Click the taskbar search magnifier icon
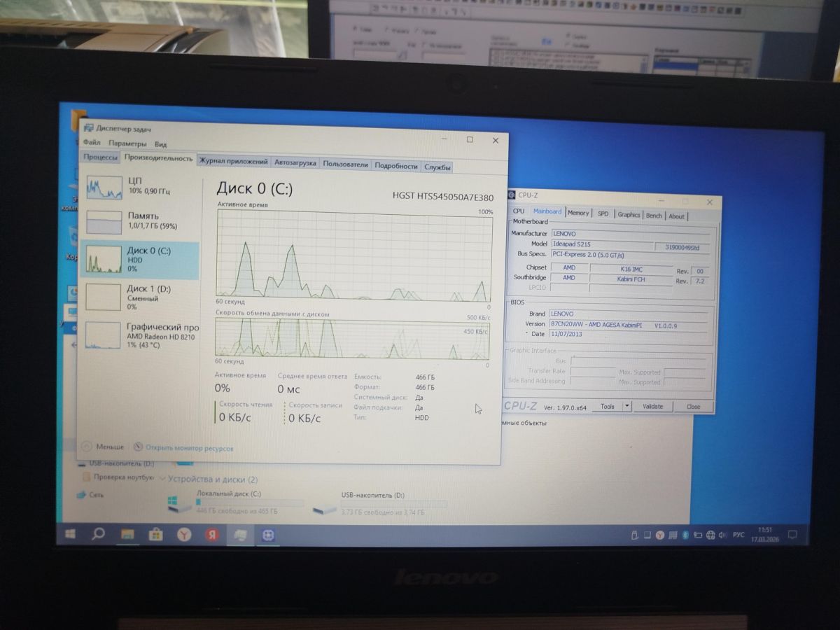The width and height of the screenshot is (840, 630). tap(99, 534)
